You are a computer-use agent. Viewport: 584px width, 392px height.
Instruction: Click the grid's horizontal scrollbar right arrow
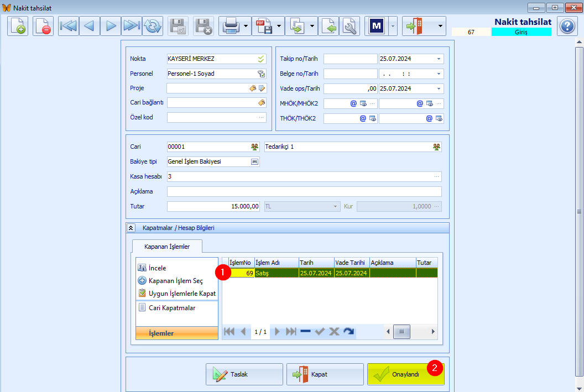[433, 332]
